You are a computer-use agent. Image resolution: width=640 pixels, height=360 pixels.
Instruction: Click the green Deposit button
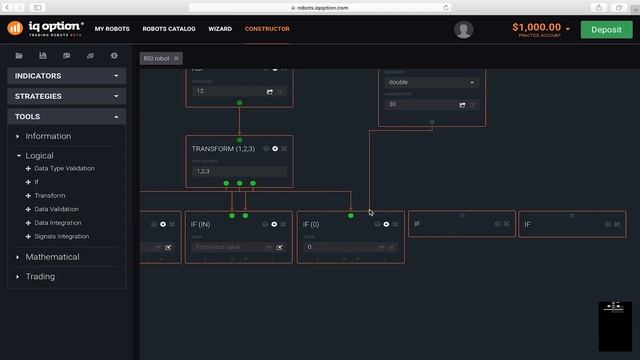(607, 30)
